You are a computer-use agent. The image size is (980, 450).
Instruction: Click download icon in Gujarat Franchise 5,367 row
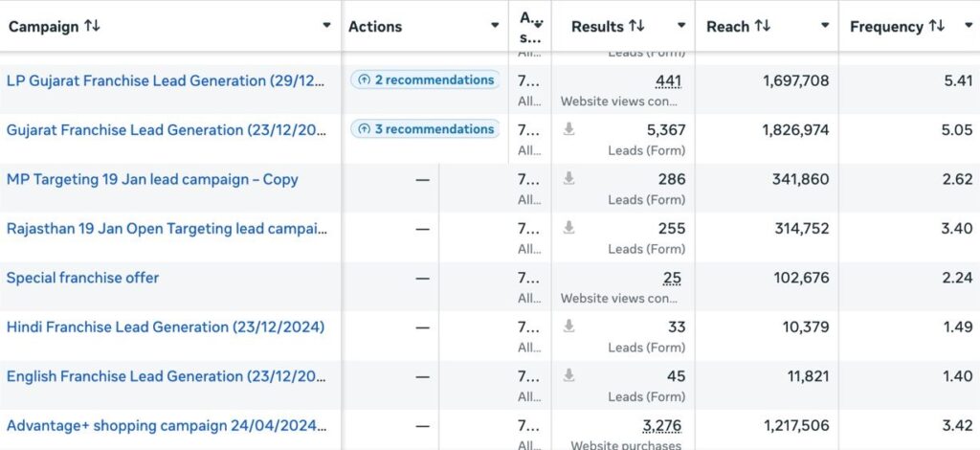pyautogui.click(x=568, y=129)
